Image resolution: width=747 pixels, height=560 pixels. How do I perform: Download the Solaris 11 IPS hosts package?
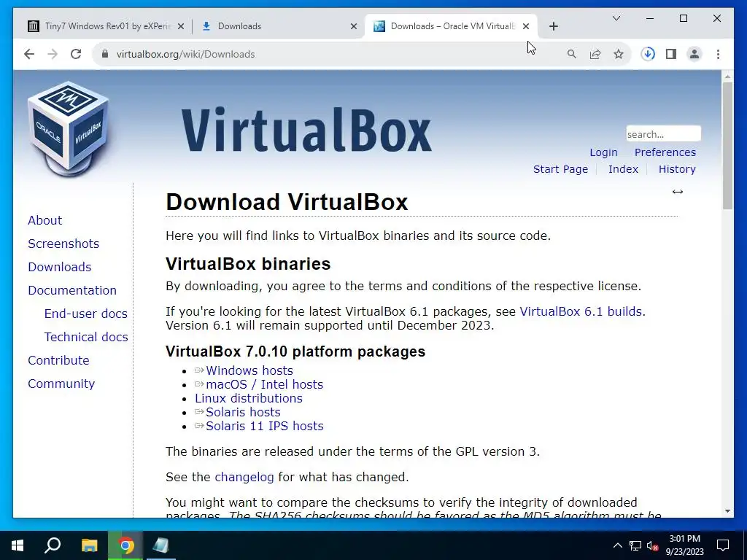[264, 426]
